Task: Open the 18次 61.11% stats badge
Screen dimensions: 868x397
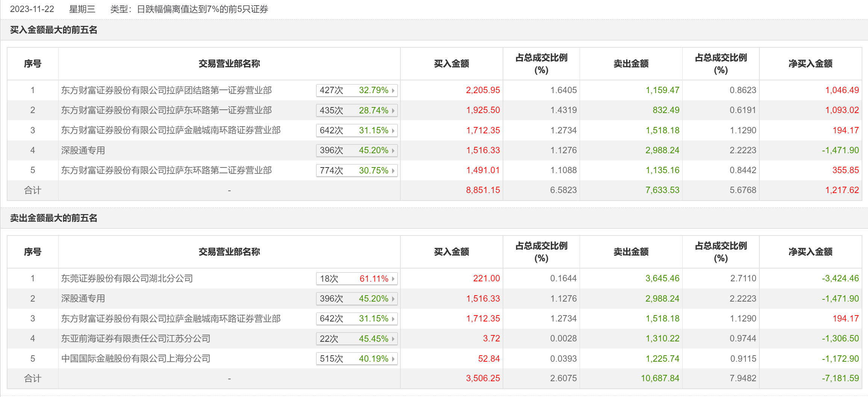Action: coord(357,279)
